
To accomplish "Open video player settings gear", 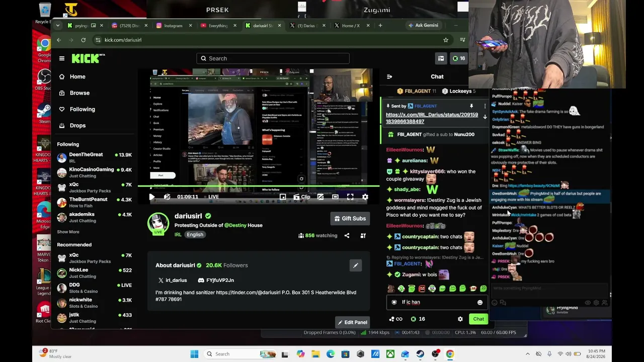I will (365, 197).
